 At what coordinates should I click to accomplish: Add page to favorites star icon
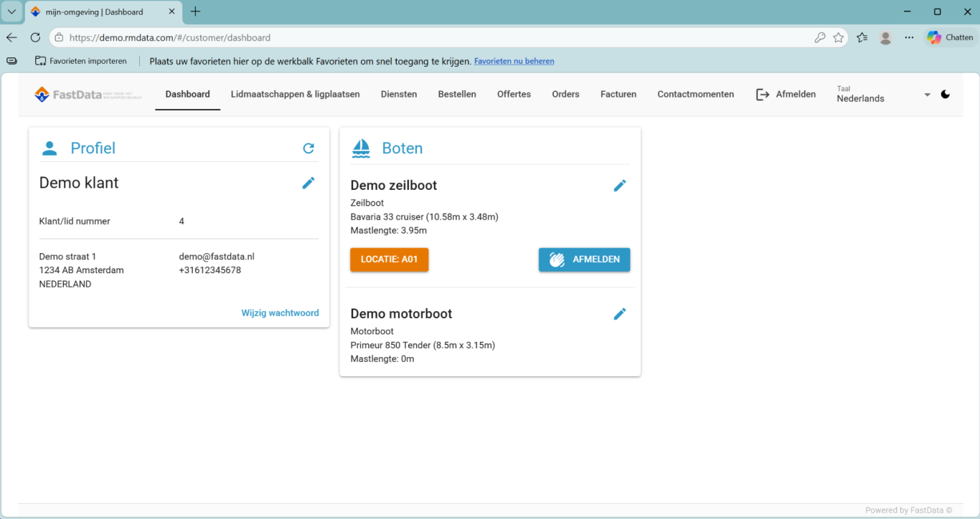(x=838, y=37)
